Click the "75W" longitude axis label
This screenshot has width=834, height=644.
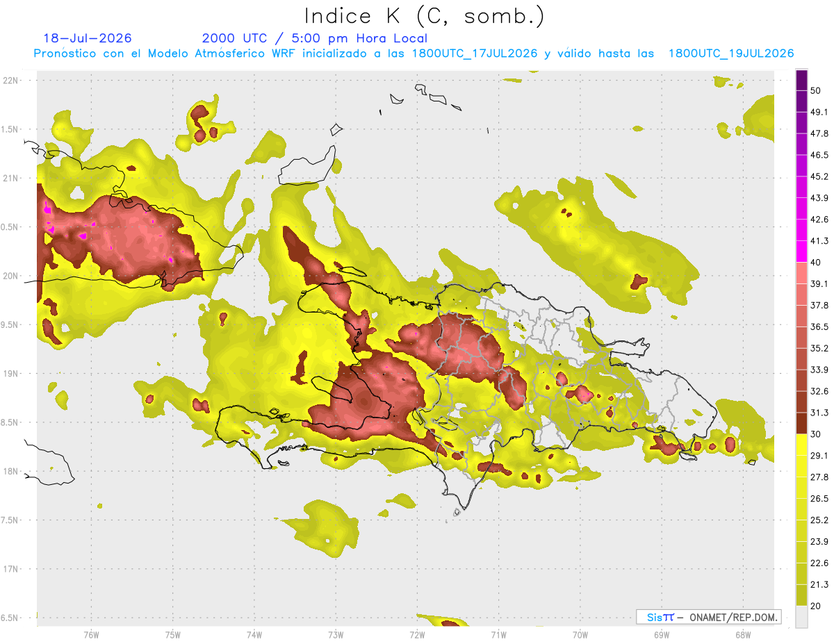173,634
